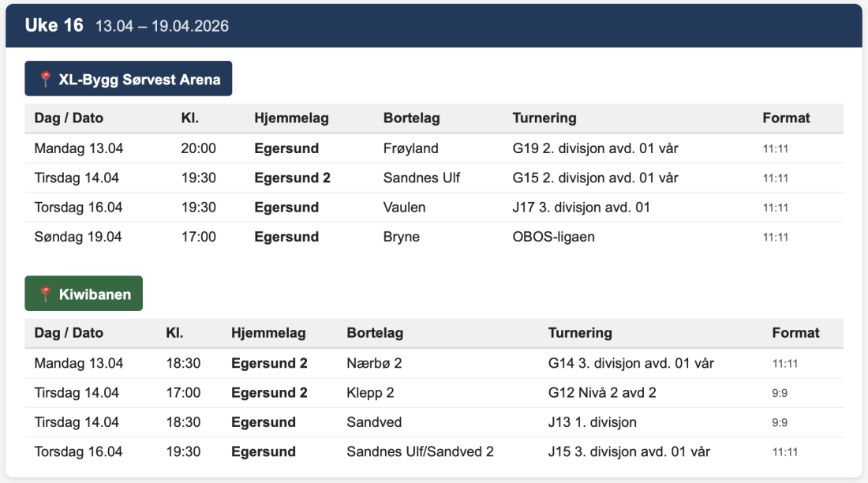Click the Format column header under Kiwibanen
868x483 pixels.
tap(795, 333)
